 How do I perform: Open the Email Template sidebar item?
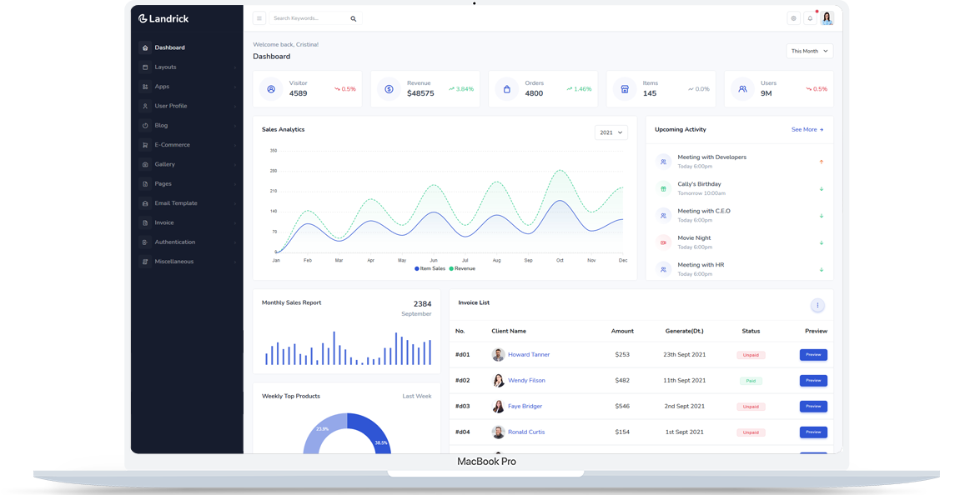(175, 203)
